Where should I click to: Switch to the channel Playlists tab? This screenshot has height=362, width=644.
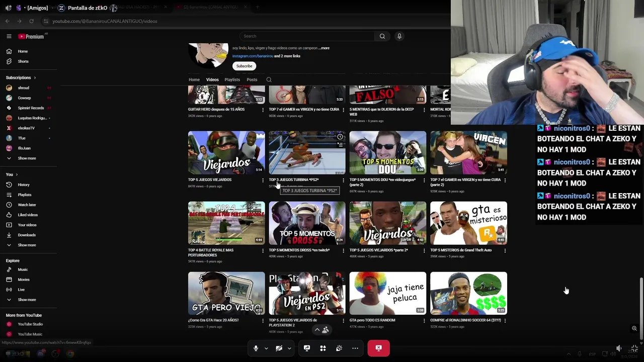point(232,79)
